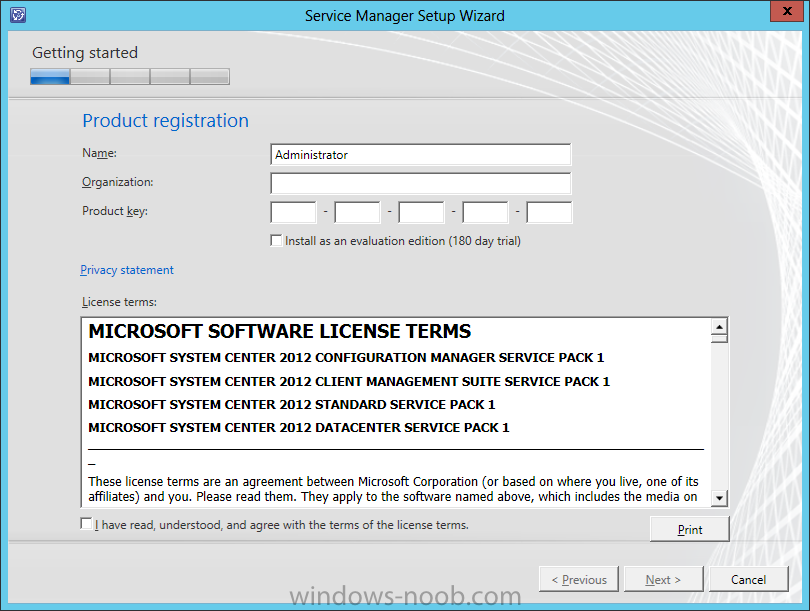Proceed with the Next button
This screenshot has height=611, width=810.
663,579
